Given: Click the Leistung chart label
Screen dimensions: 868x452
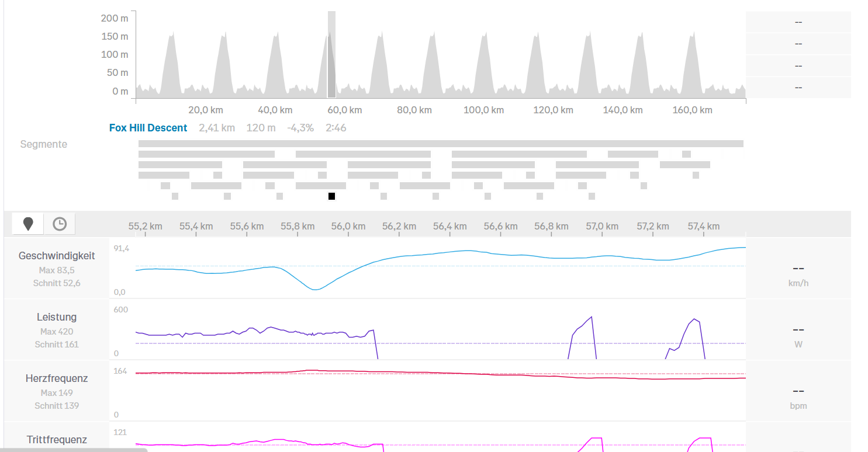Looking at the screenshot, I should [57, 317].
